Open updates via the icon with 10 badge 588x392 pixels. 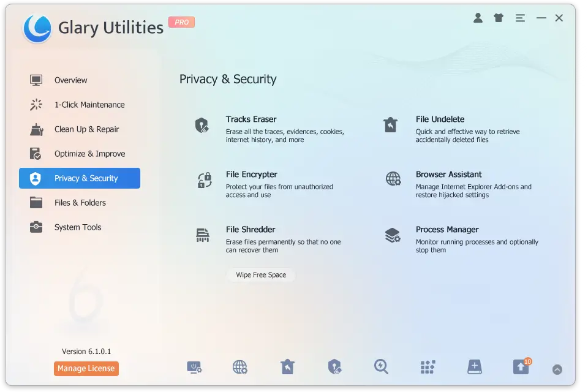[x=521, y=367]
